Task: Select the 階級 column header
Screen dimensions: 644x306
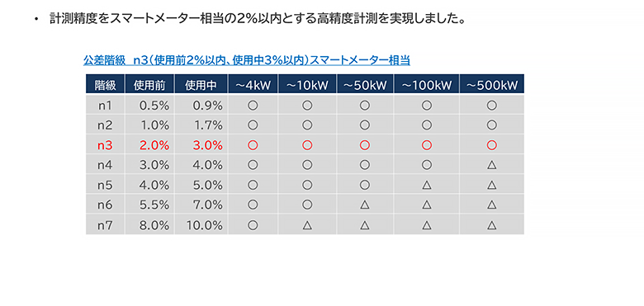Action: click(x=105, y=85)
